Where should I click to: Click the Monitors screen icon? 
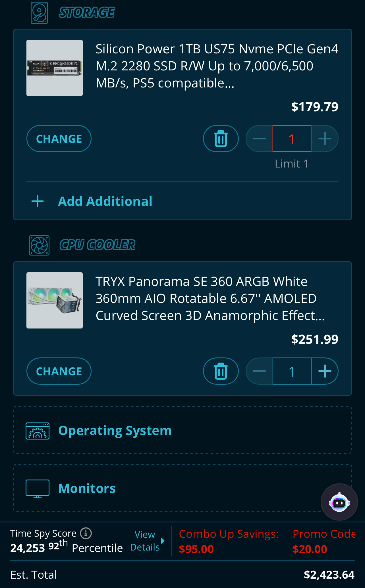(38, 489)
